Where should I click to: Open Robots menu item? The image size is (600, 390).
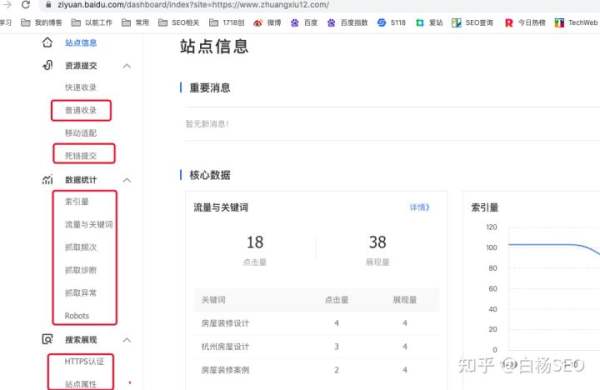point(77,316)
